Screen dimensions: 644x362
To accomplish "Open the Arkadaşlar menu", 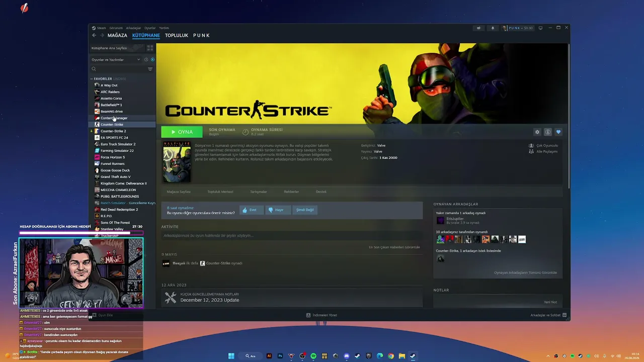I will pyautogui.click(x=133, y=28).
